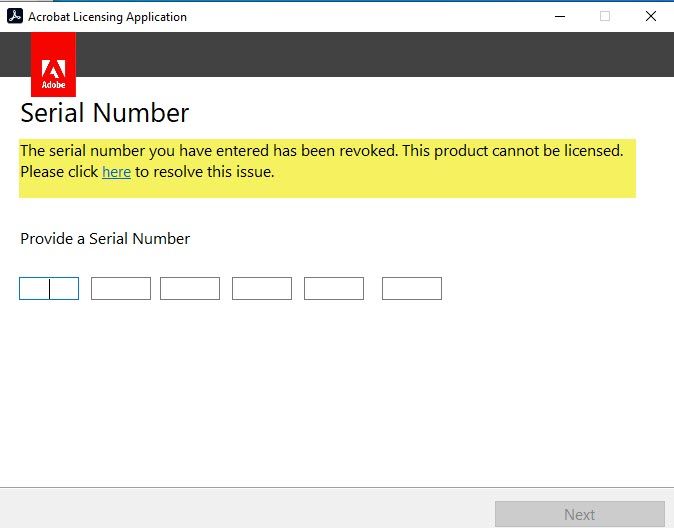Focus the third serial number box
The width and height of the screenshot is (674, 528).
[190, 289]
